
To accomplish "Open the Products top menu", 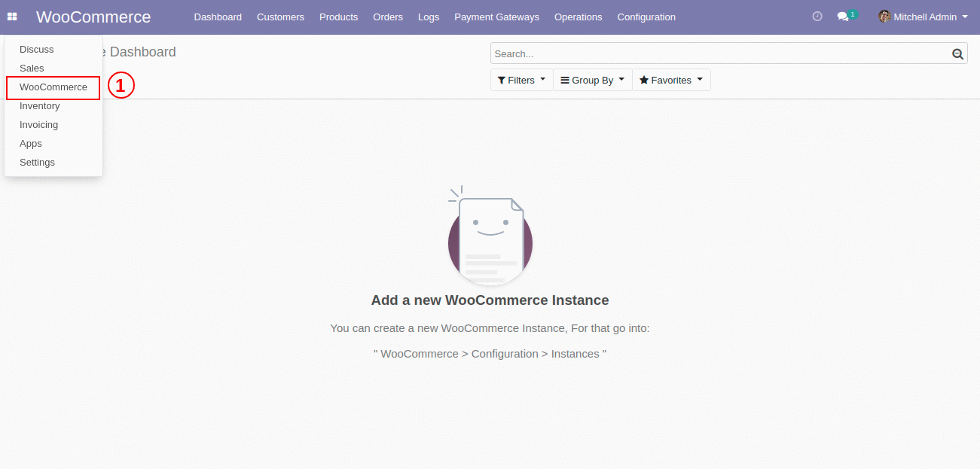I will pyautogui.click(x=338, y=17).
